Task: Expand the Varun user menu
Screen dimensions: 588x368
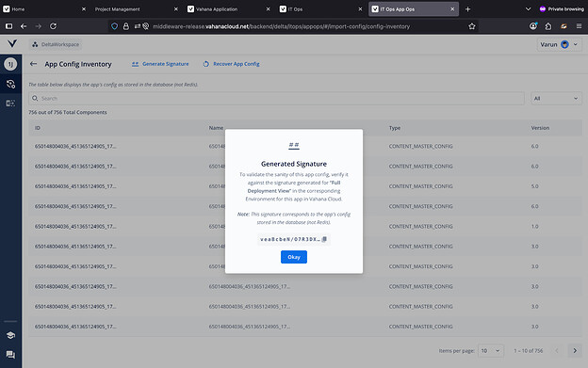Action: tap(559, 44)
